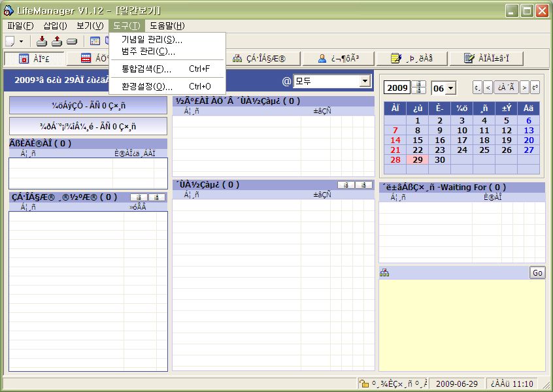Select day 24 in the calendar

[462, 150]
